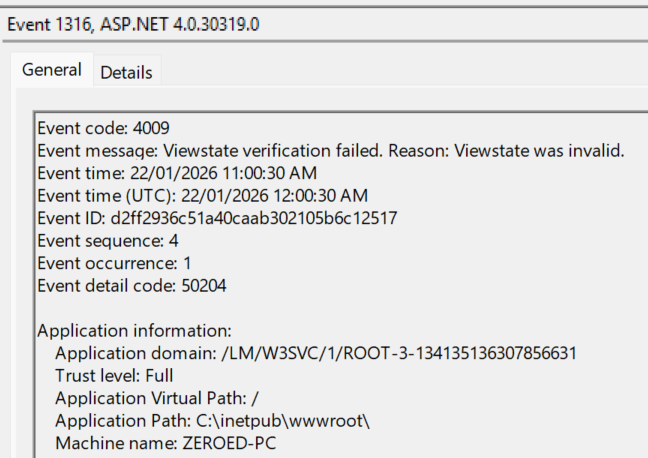
Task: Click the local Event time 11:00:30 AM line
Action: 188,173
